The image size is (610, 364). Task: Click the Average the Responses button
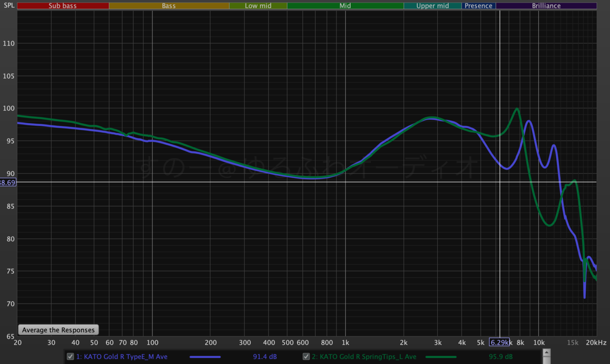[x=58, y=330]
